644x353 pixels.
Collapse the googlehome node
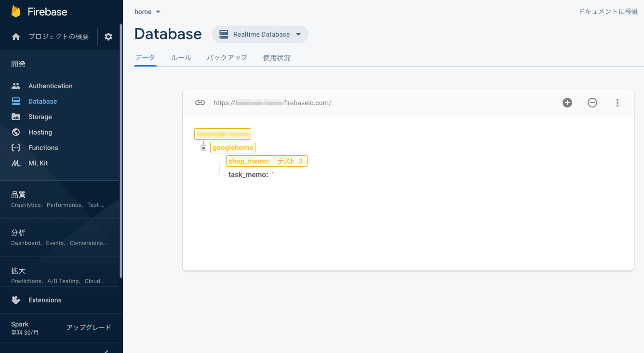[203, 148]
